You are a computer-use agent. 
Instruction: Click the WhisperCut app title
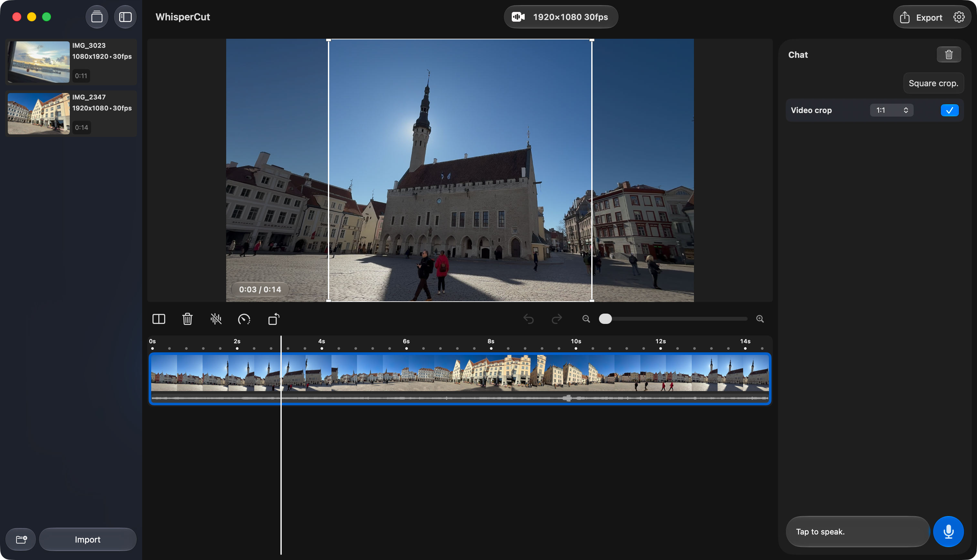[x=183, y=17]
